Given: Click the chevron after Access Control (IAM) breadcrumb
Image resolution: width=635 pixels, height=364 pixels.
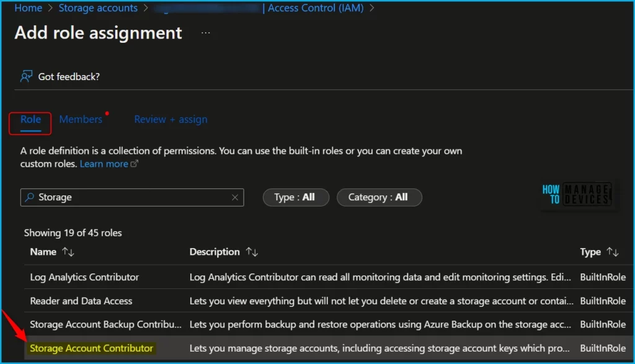Looking at the screenshot, I should point(372,8).
